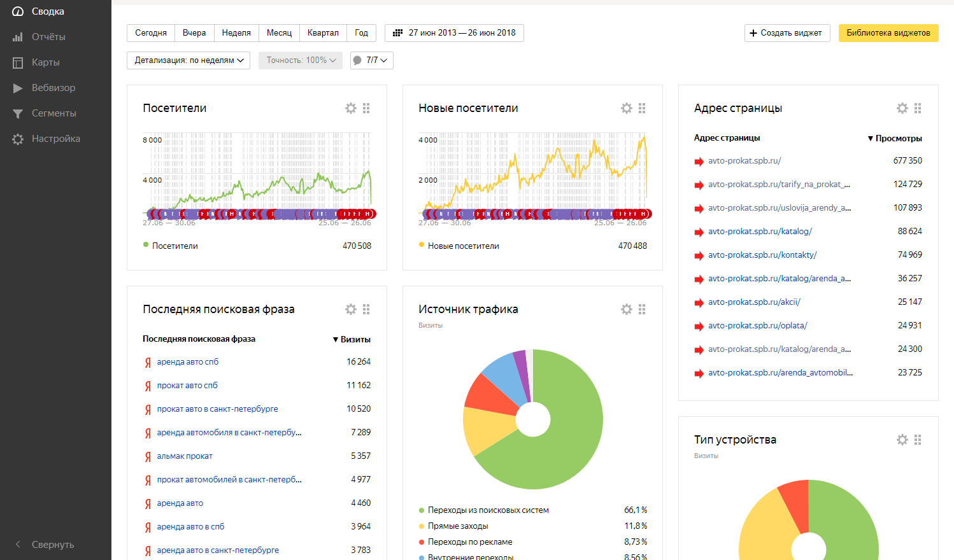
Task: Select the Месяц period tab
Action: tap(279, 33)
